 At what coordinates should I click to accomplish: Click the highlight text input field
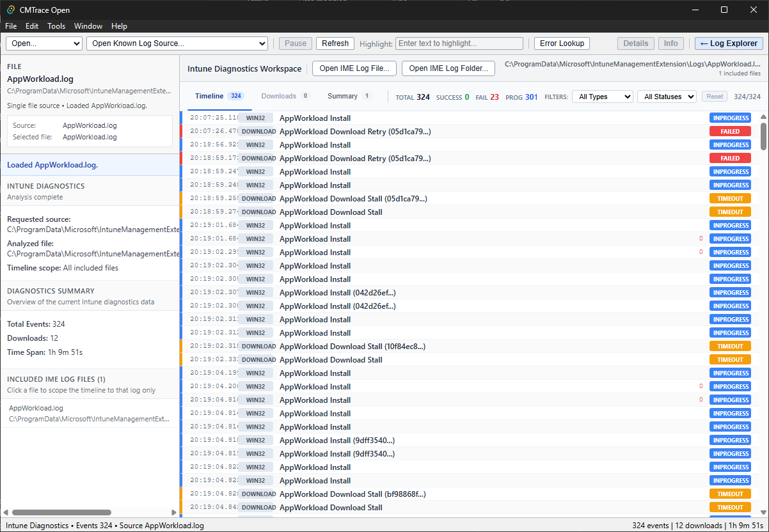(x=459, y=43)
